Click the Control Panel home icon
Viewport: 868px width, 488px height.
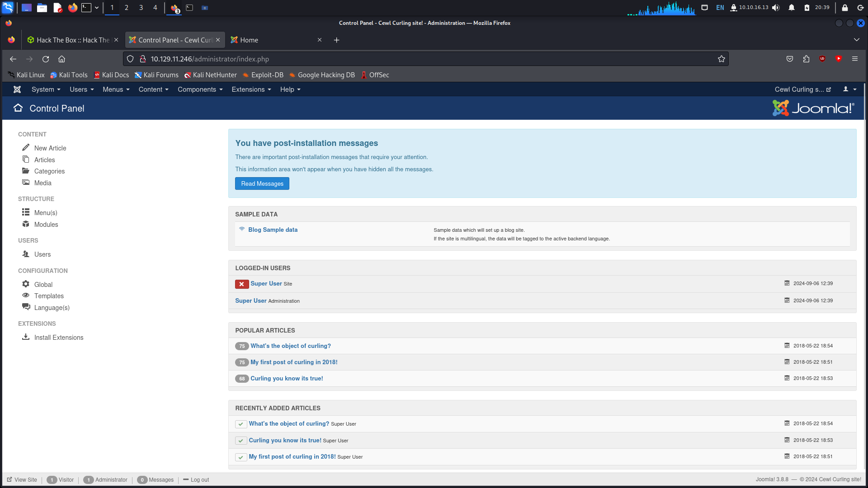pyautogui.click(x=18, y=108)
